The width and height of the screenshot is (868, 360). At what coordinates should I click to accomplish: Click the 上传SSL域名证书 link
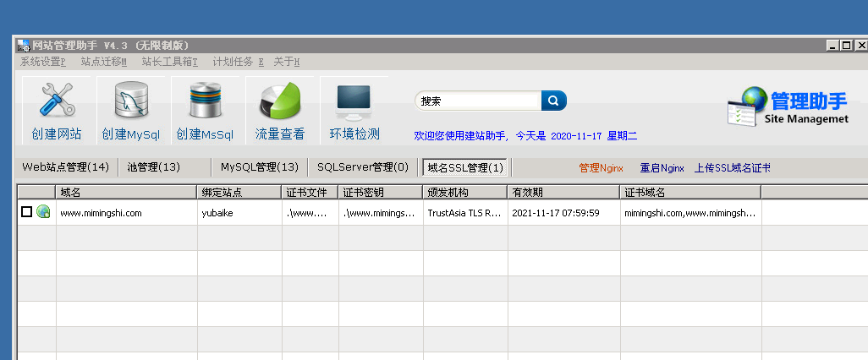pos(733,168)
